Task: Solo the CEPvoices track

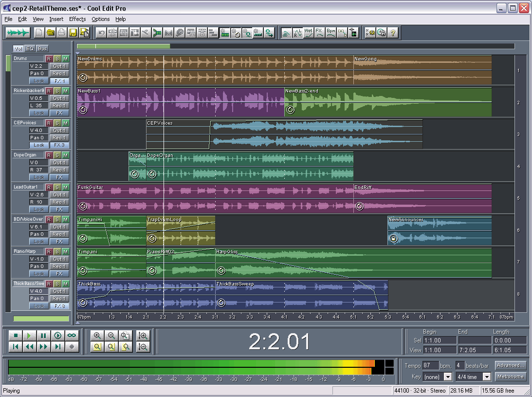Action: (57, 123)
